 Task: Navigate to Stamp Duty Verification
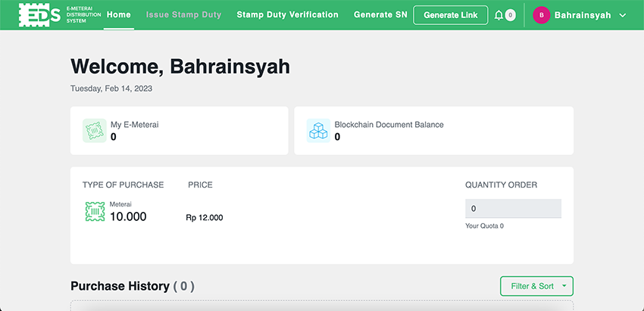(x=287, y=14)
